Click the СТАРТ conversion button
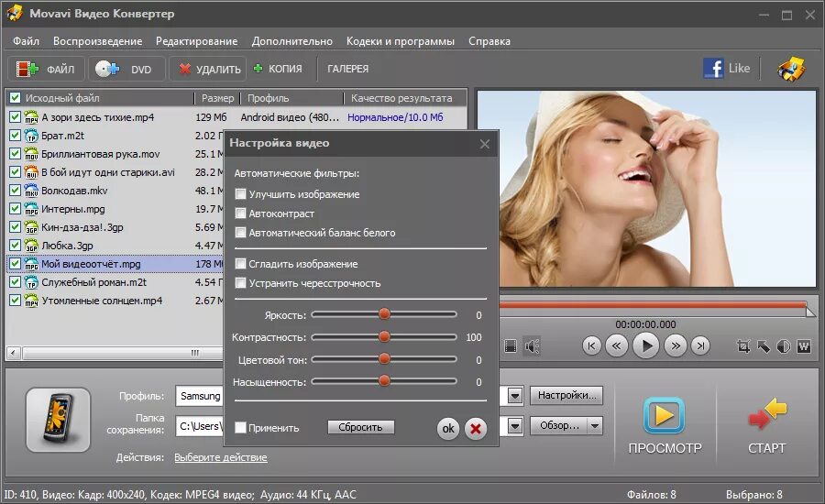The width and height of the screenshot is (825, 504). (x=766, y=426)
